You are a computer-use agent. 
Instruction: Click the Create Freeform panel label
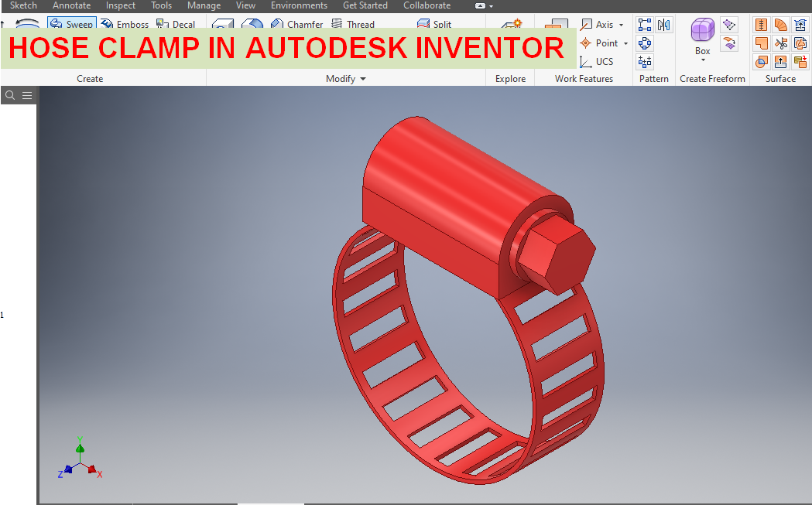coord(712,79)
